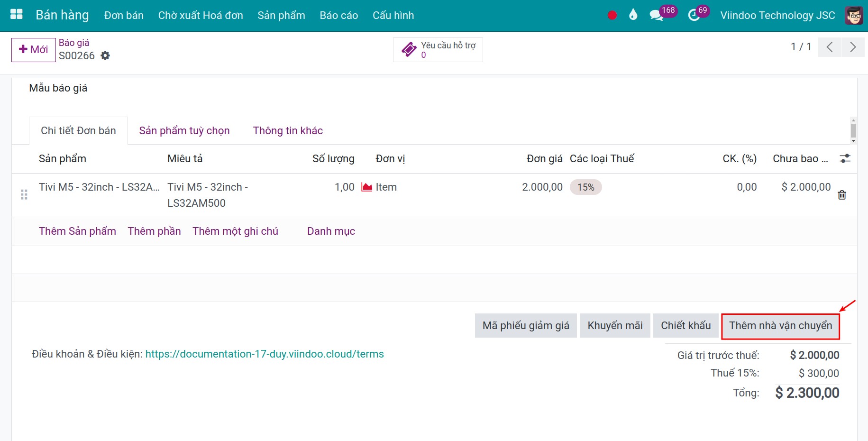
Task: Create a new record with Mới button
Action: tap(33, 50)
